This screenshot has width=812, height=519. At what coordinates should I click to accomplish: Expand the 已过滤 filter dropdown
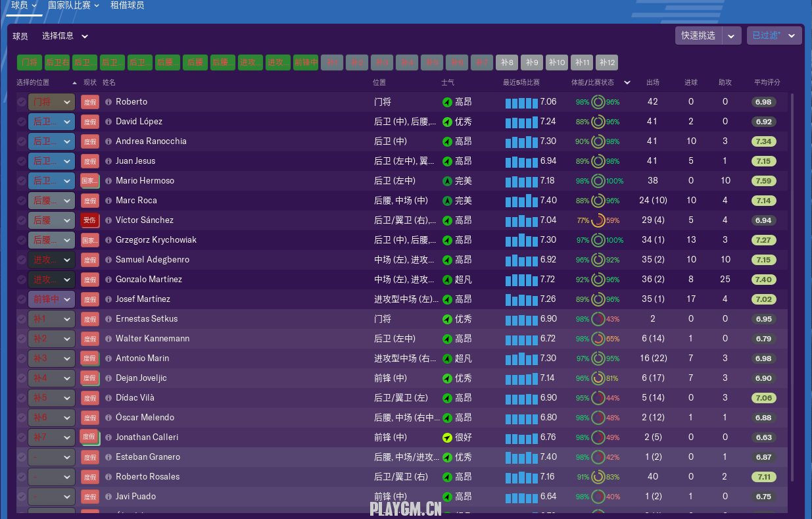[774, 36]
